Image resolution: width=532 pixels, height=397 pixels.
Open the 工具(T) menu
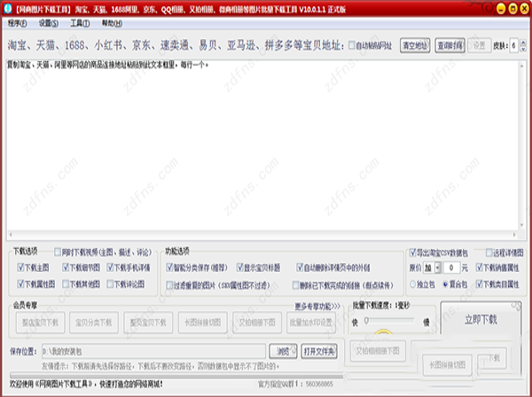tap(80, 23)
